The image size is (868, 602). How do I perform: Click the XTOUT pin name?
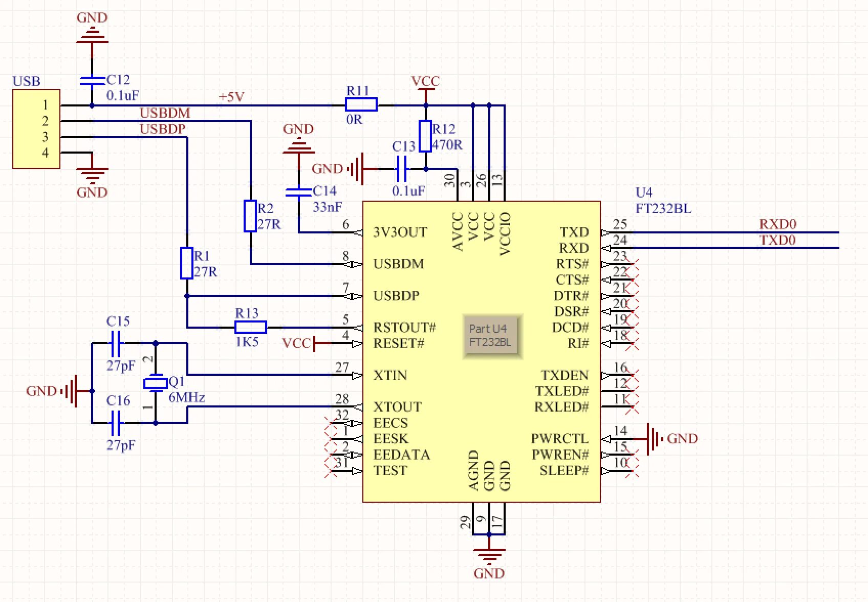click(x=398, y=407)
